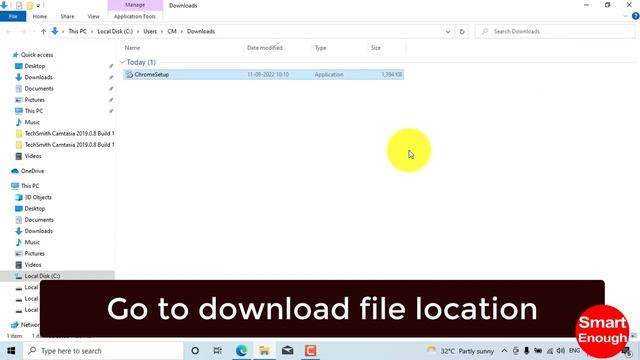The height and width of the screenshot is (360, 640).
Task: Click 'Users' breadcrumb segment
Action: pyautogui.click(x=150, y=31)
